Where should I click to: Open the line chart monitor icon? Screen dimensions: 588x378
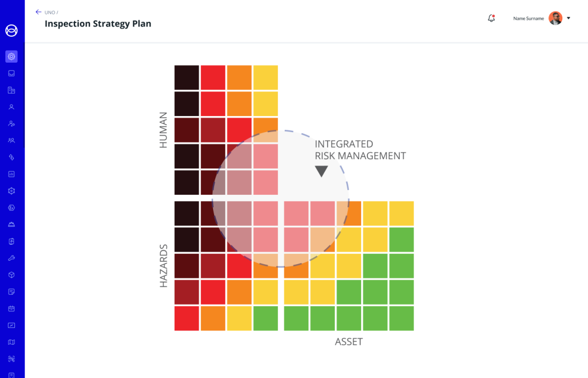coord(11,325)
